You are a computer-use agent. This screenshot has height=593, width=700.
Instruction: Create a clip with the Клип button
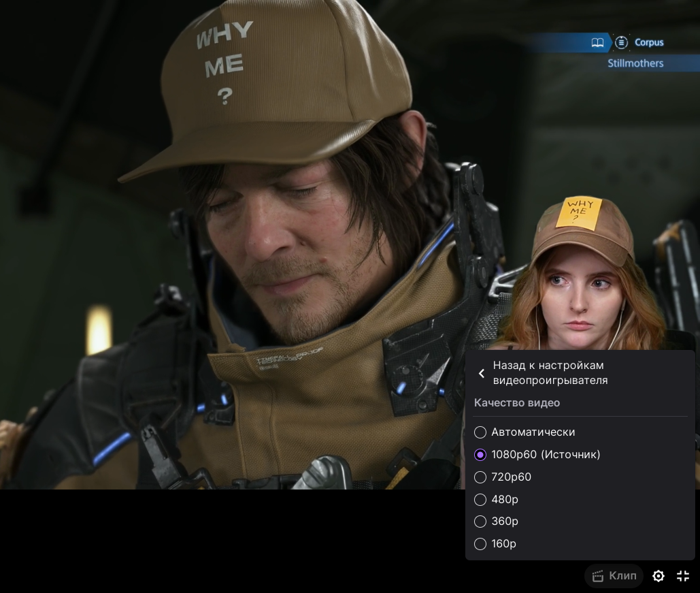coord(614,575)
